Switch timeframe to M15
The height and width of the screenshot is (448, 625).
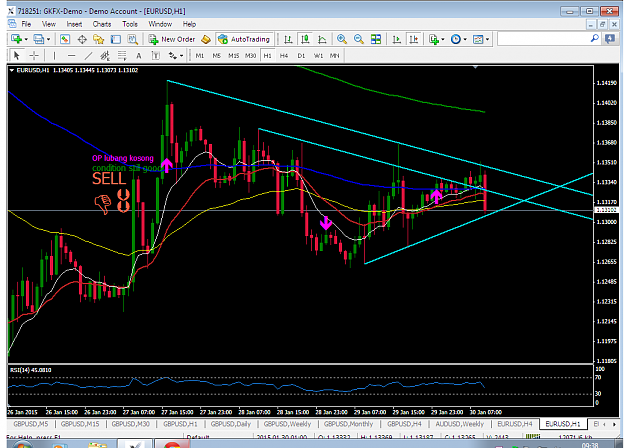[x=234, y=55]
